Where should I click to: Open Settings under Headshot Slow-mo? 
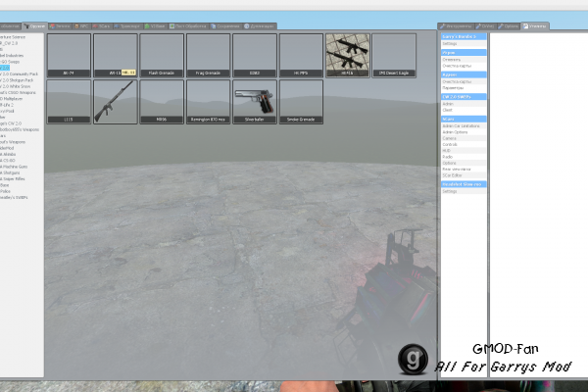point(464,191)
